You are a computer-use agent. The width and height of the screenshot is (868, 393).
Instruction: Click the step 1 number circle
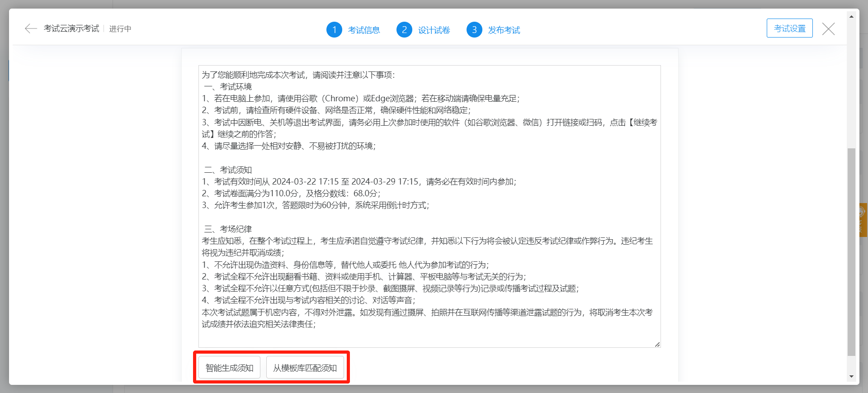coord(334,30)
